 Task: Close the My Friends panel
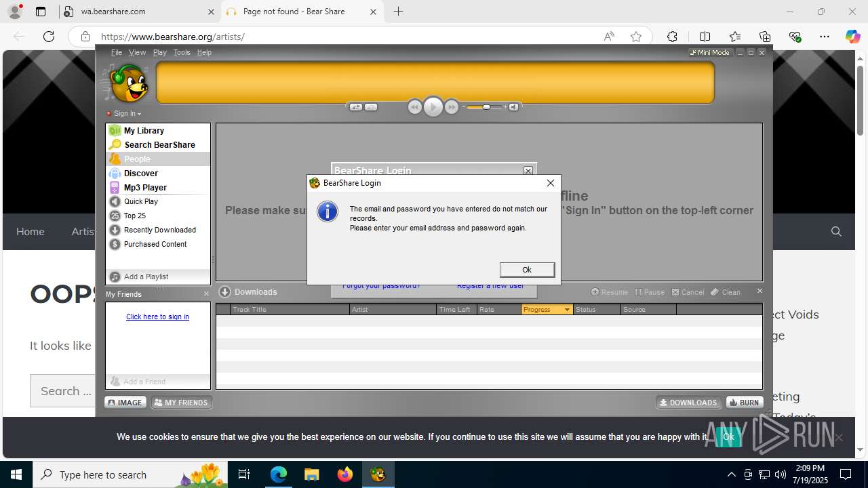click(x=207, y=293)
